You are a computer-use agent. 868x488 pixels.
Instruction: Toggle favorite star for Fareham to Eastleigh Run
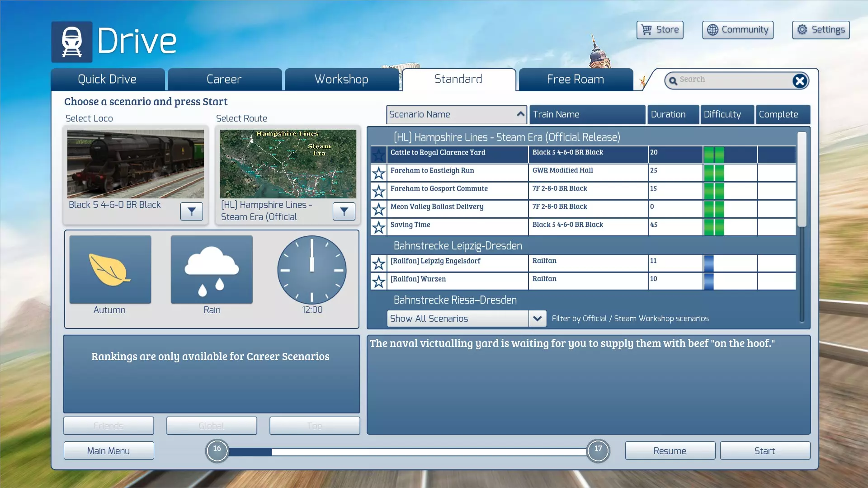[378, 173]
